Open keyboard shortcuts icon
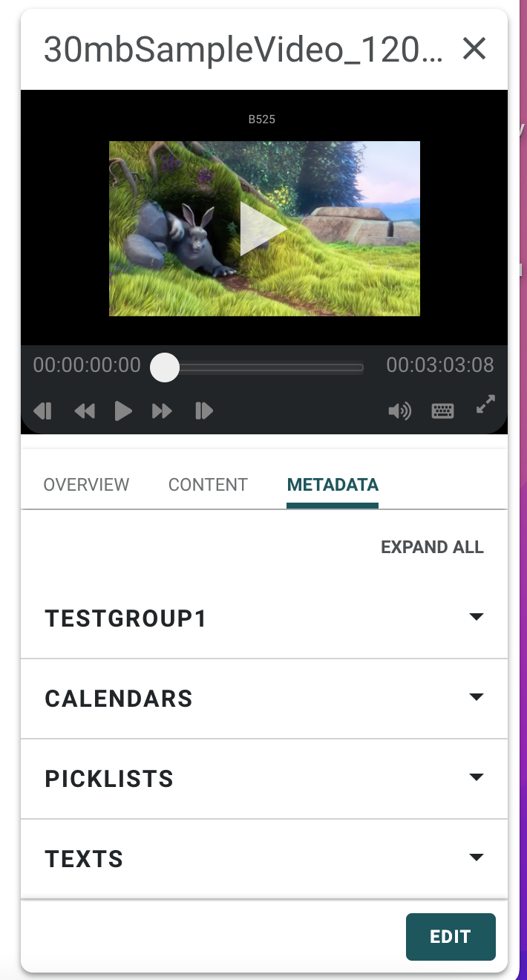 click(442, 411)
